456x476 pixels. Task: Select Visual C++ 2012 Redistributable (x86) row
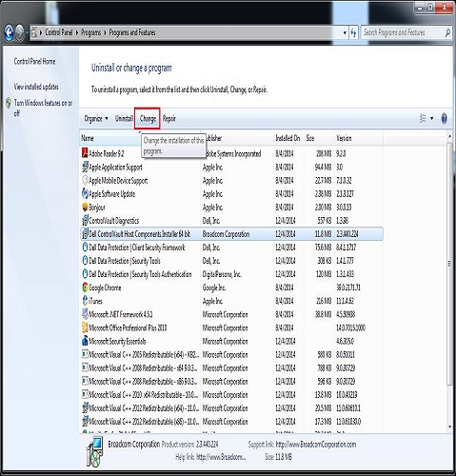coord(231,422)
